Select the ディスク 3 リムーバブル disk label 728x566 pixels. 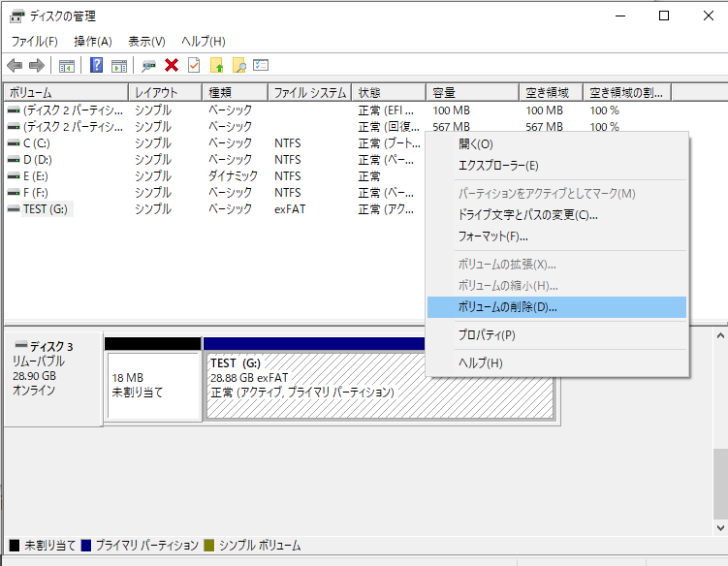click(53, 378)
